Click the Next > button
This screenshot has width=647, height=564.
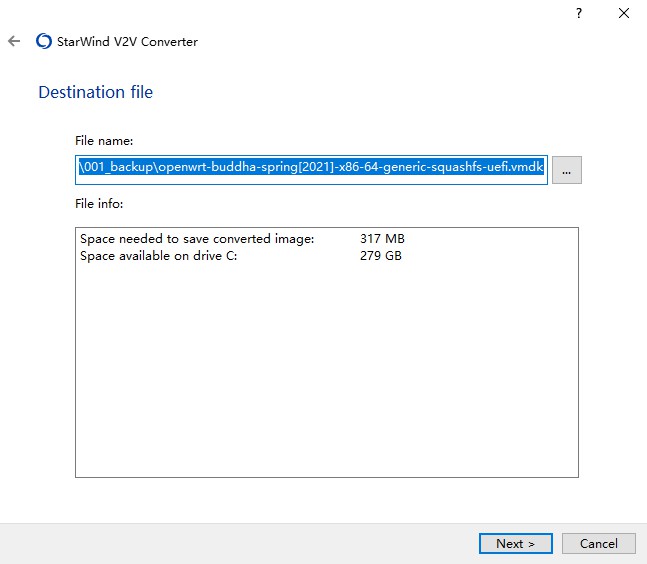coord(515,544)
